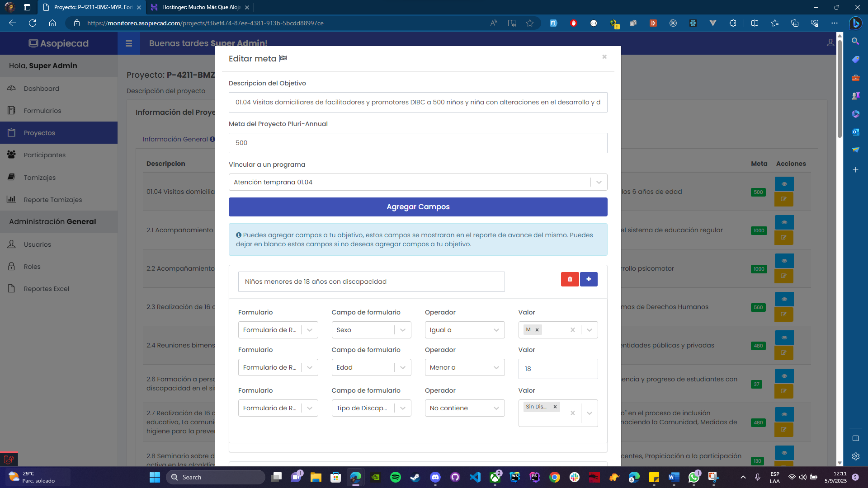868x488 pixels.
Task: Open Tamizajes in the sidebar
Action: click(x=40, y=178)
